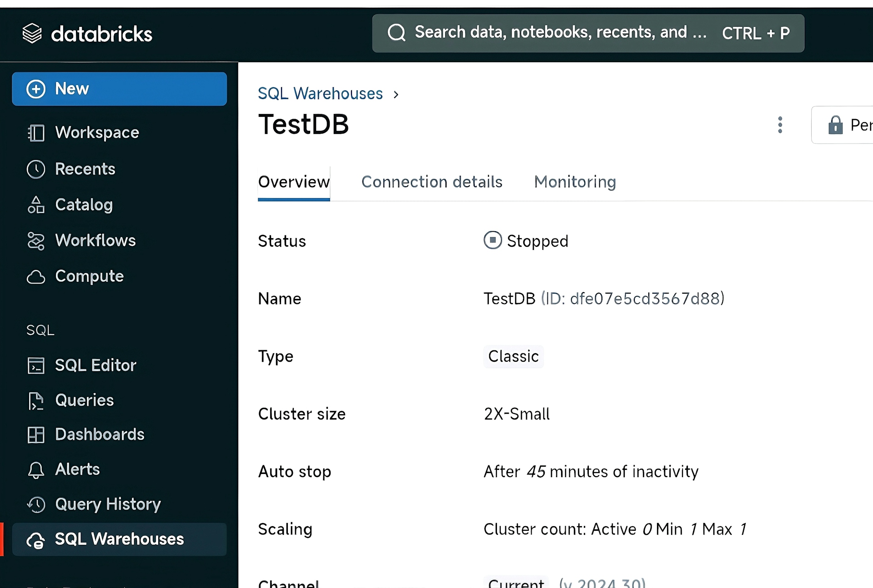This screenshot has height=588, width=873.
Task: Open the Catalog section
Action: click(84, 205)
